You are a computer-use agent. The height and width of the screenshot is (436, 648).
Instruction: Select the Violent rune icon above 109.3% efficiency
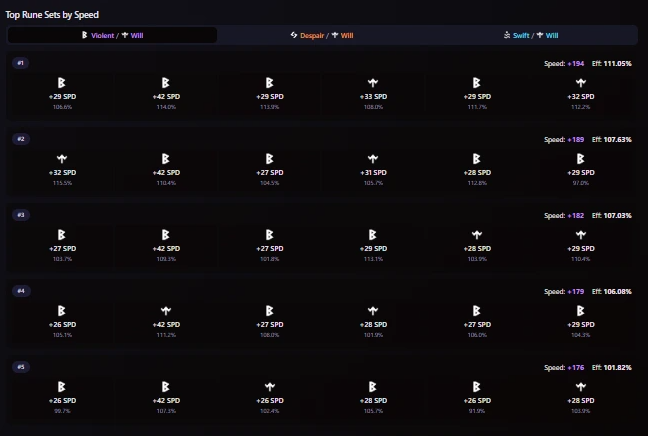166,235
